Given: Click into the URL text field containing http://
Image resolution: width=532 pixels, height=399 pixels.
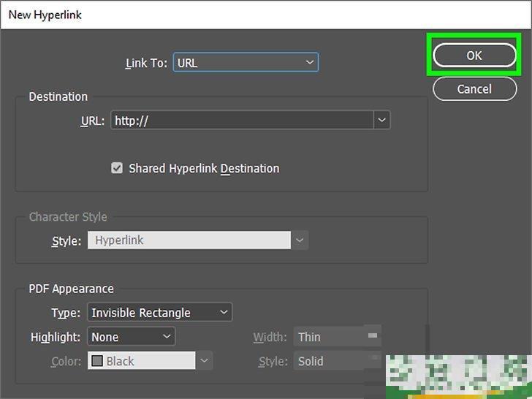Looking at the screenshot, I should [241, 121].
